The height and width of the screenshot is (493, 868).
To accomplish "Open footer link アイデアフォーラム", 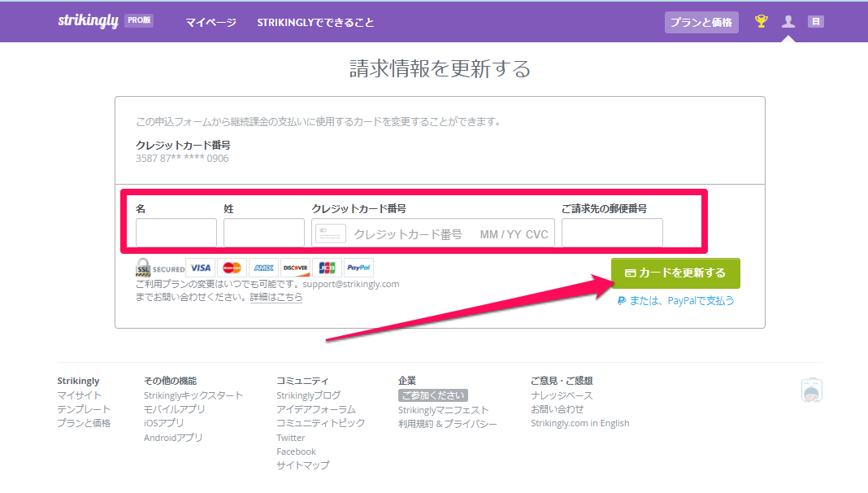I will click(316, 409).
